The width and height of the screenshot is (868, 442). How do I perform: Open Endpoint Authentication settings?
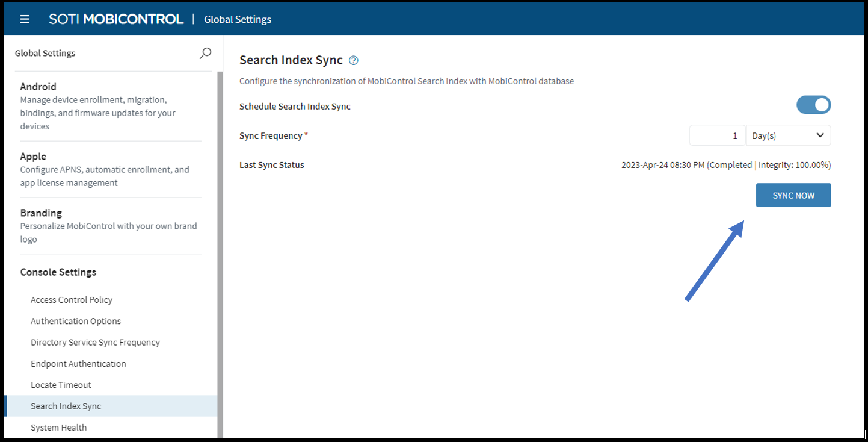pos(78,364)
